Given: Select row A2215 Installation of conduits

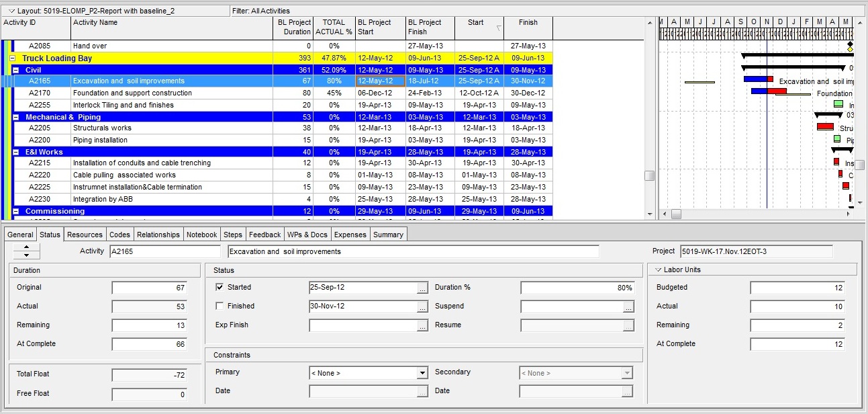Looking at the screenshot, I should tap(282, 163).
